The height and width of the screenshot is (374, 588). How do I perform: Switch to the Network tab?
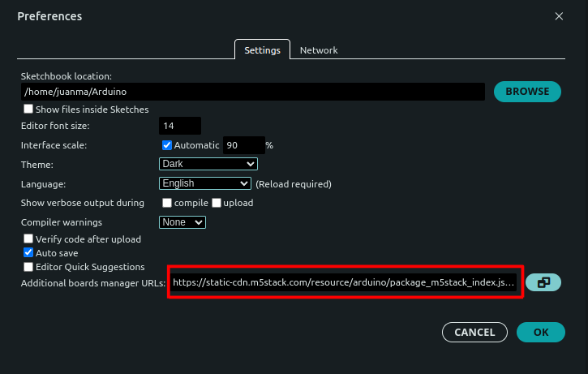(319, 50)
